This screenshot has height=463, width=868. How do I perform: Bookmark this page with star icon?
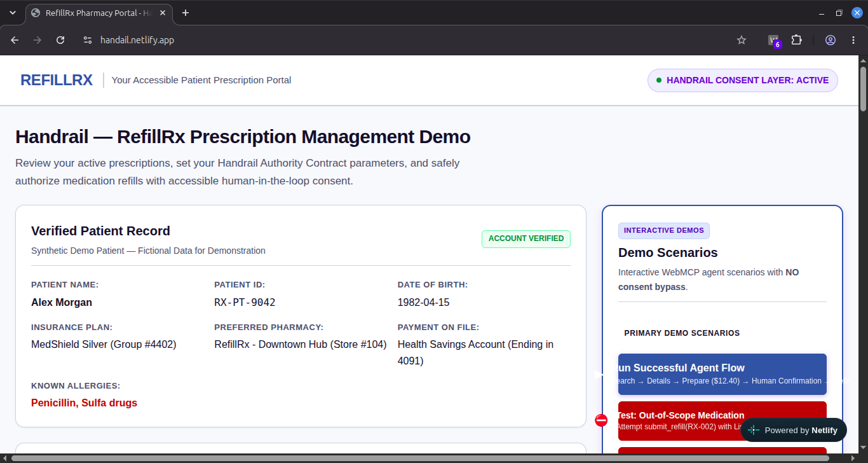(742, 40)
